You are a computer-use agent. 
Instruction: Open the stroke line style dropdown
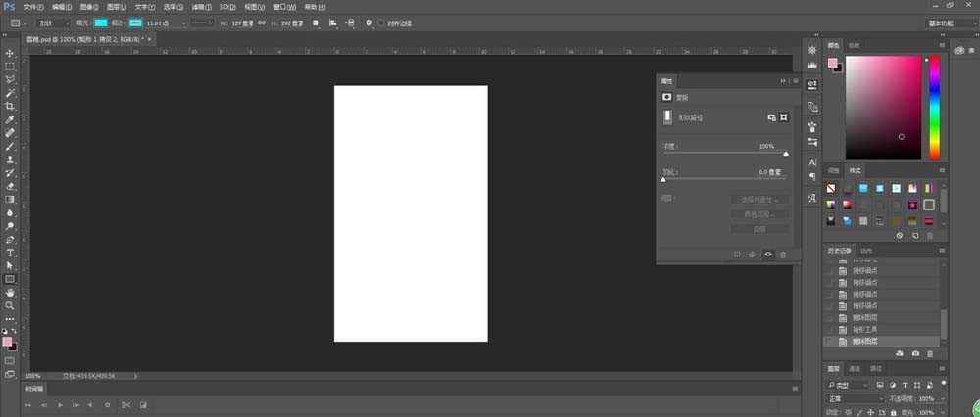pyautogui.click(x=202, y=23)
